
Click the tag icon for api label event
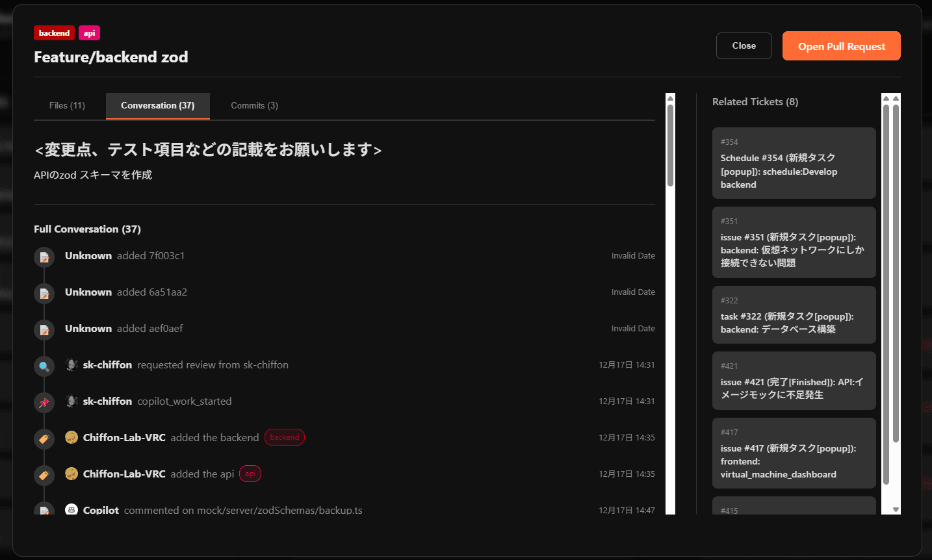coord(44,476)
